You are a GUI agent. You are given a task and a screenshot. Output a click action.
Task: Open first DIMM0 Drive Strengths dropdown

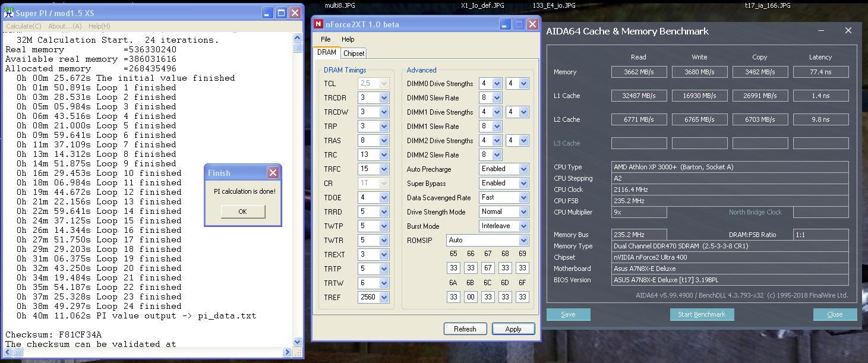point(497,84)
